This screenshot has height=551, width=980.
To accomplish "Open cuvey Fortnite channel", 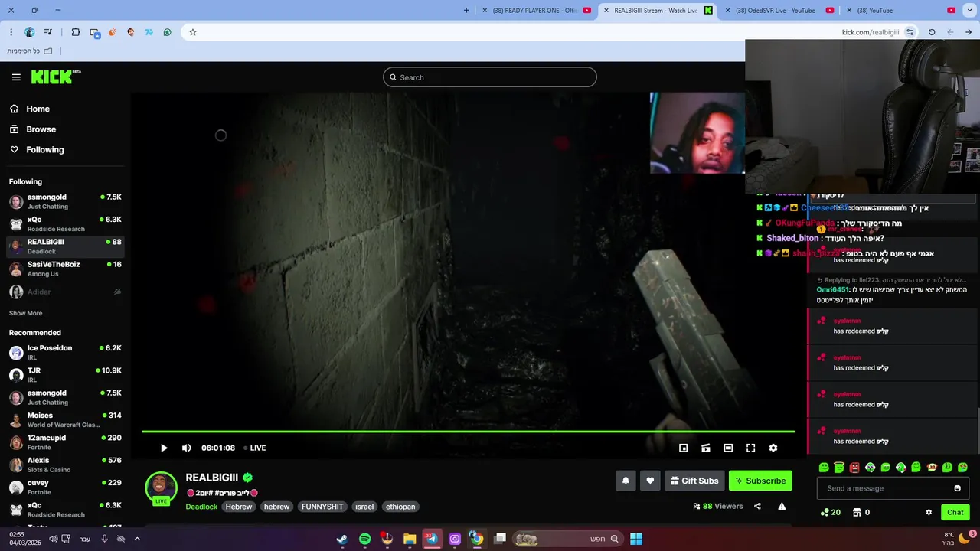I will tap(65, 487).
